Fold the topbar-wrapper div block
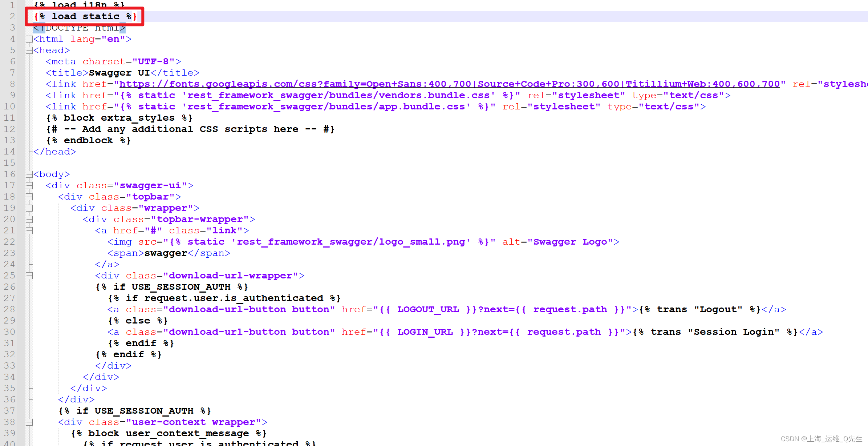 point(29,219)
